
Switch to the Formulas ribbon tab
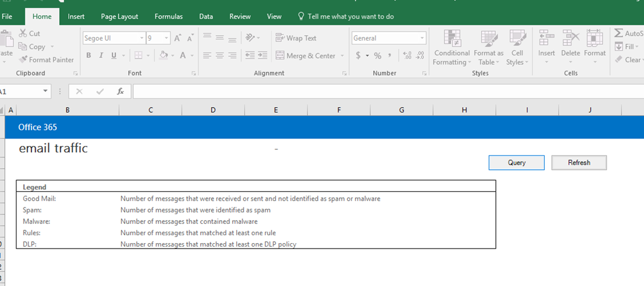(x=169, y=16)
